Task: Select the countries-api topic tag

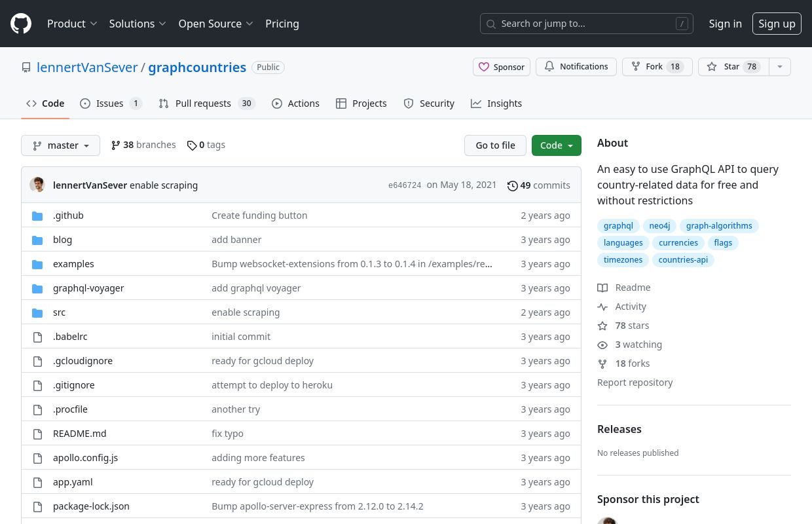Action: click(x=683, y=260)
